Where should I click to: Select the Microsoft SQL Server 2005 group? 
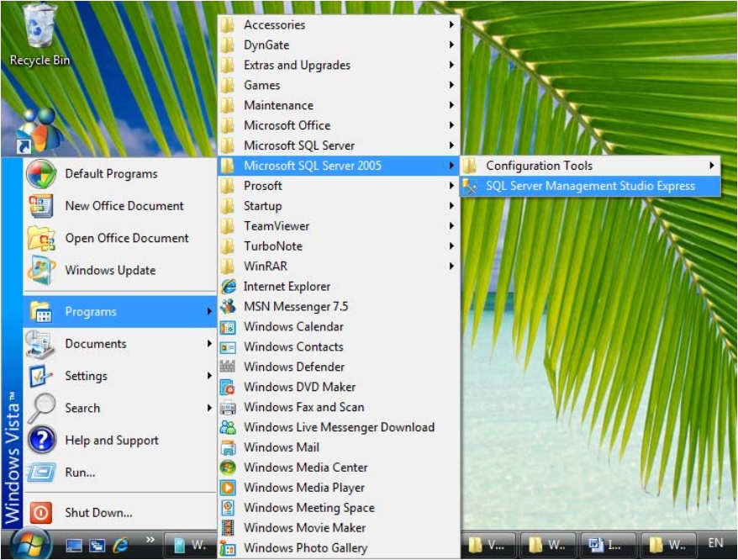pyautogui.click(x=339, y=166)
